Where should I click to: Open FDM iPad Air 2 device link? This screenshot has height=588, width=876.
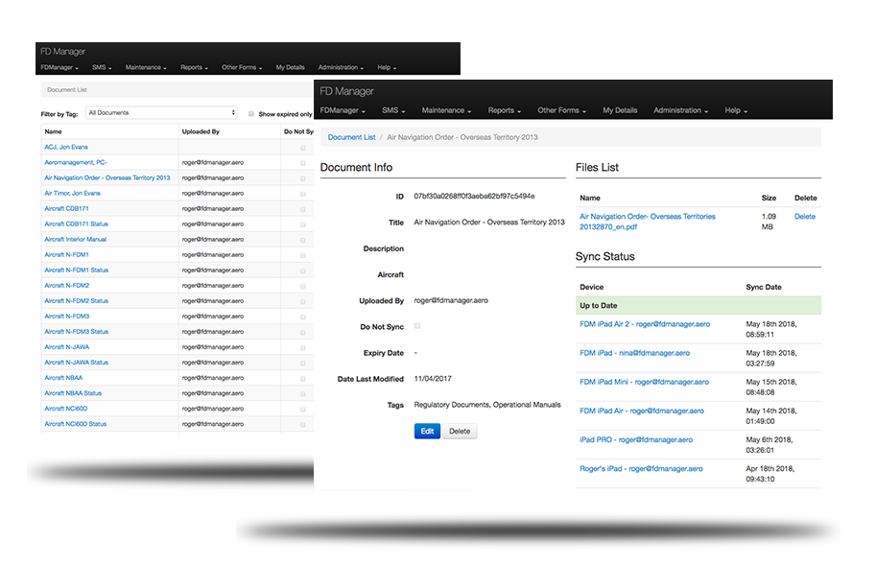click(x=645, y=324)
